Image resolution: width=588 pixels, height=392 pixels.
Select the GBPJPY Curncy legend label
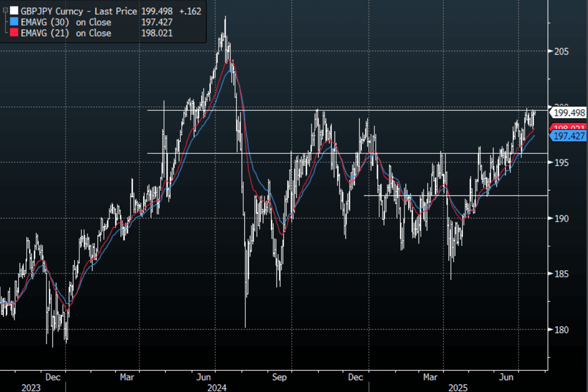52,11
